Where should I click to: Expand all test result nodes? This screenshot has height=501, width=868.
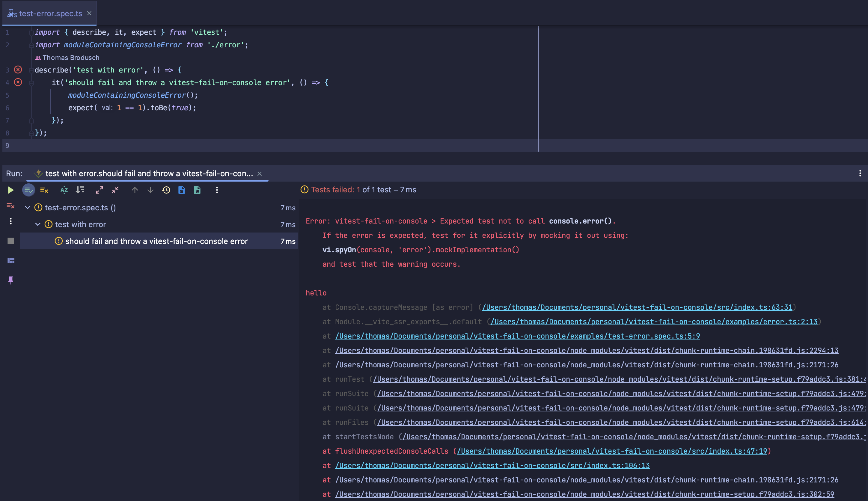[x=100, y=190]
